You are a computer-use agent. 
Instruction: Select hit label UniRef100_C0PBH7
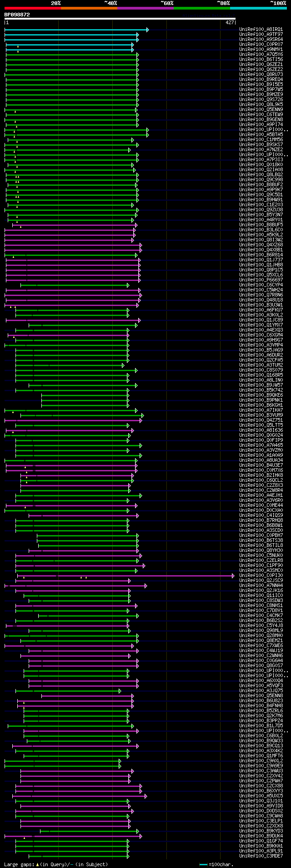pyautogui.click(x=261, y=536)
